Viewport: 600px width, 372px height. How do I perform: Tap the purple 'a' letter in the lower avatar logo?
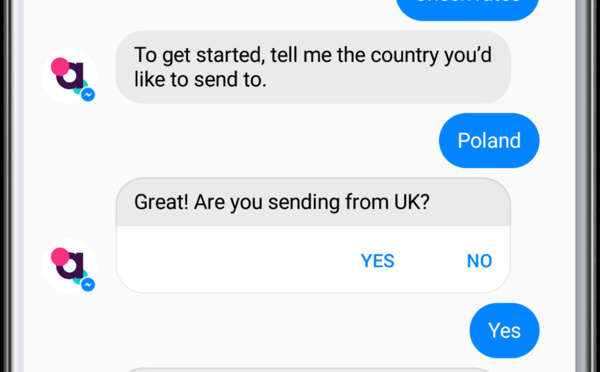tap(72, 267)
